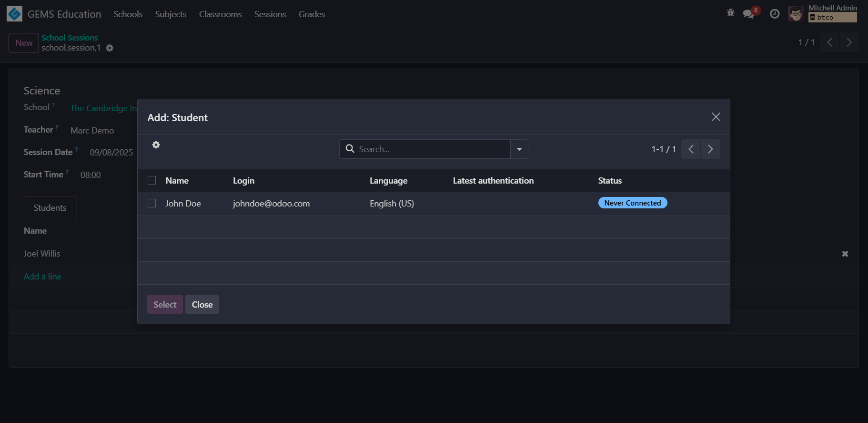The image size is (868, 423).
Task: Click the gear icon in the dialog
Action: coord(156,145)
